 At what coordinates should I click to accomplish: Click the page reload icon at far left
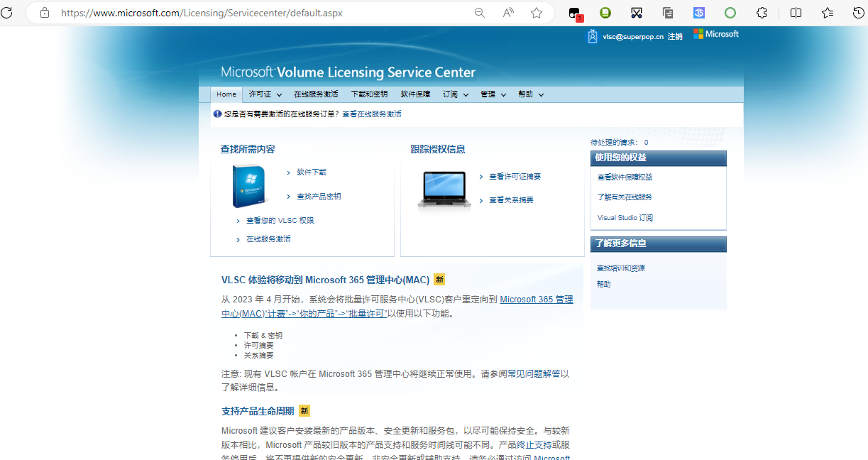coord(8,12)
